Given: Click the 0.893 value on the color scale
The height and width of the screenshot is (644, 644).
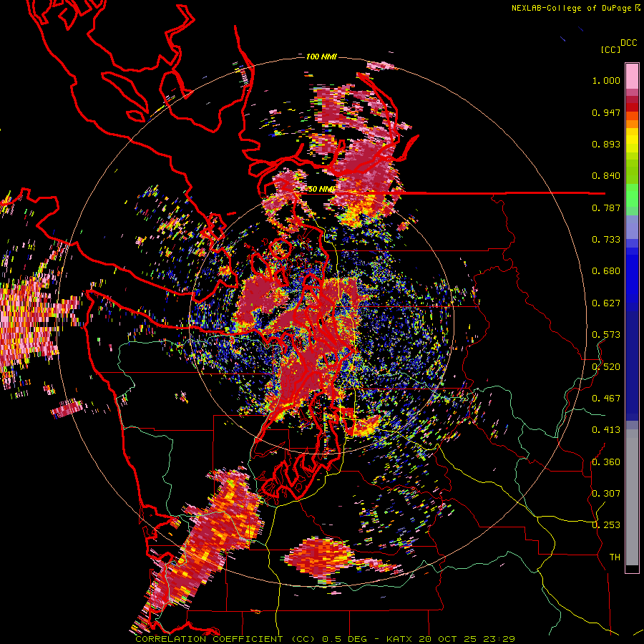Looking at the screenshot, I should pyautogui.click(x=606, y=144).
